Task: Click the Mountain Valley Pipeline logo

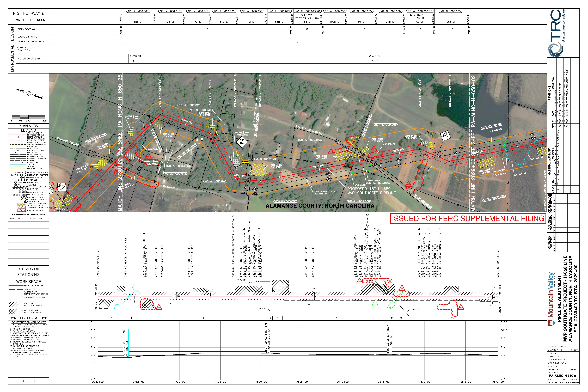Action: tap(552, 299)
